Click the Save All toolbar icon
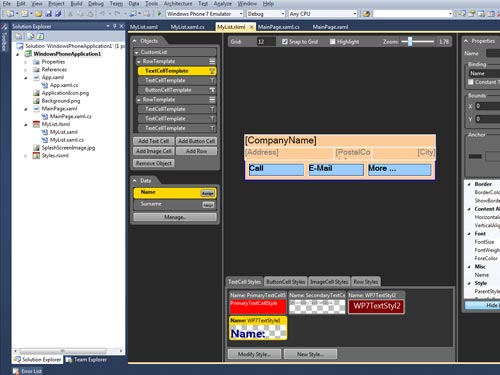The height and width of the screenshot is (375, 500). pos(58,14)
